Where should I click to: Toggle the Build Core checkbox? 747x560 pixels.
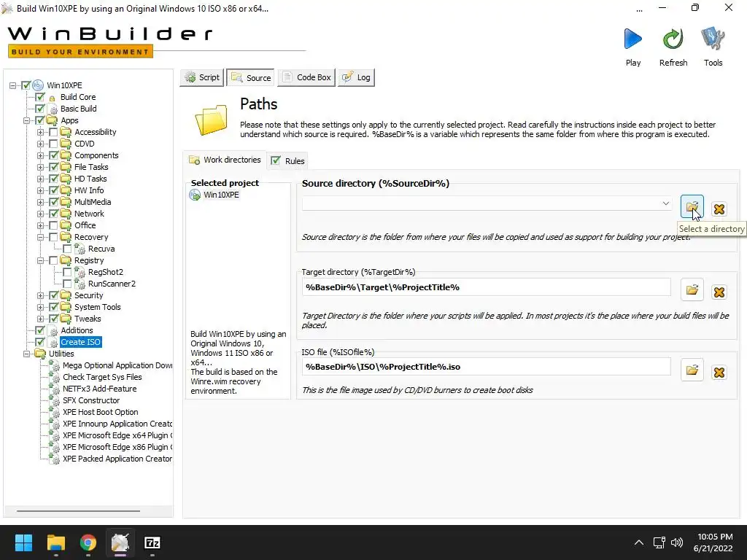click(x=40, y=97)
